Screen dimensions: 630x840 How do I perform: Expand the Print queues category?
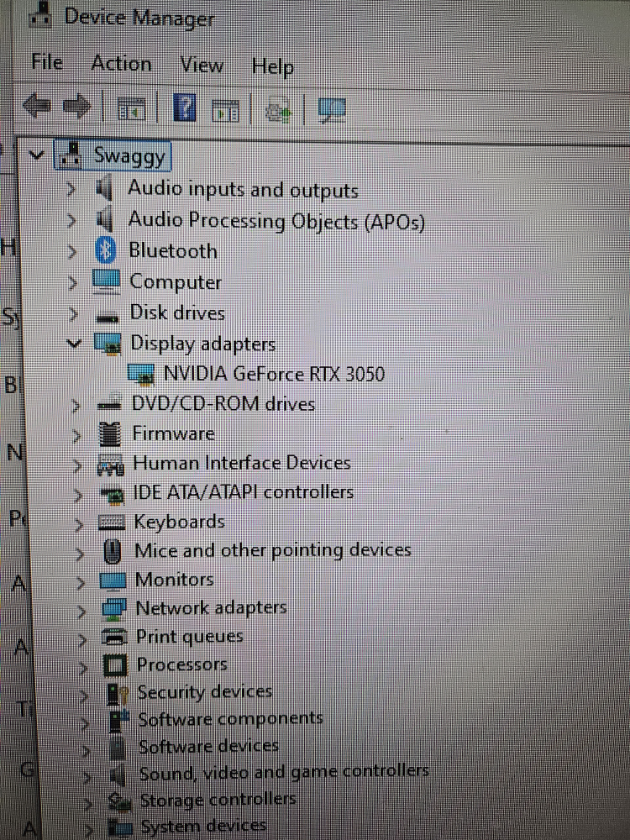[83, 639]
